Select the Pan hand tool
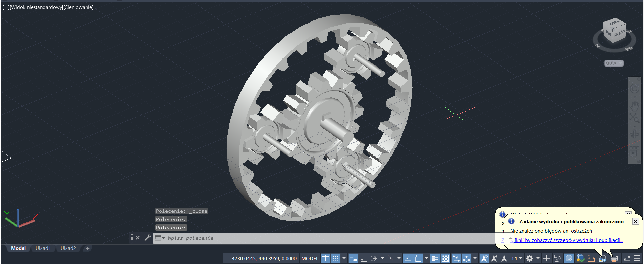644x265 pixels. pyautogui.click(x=634, y=106)
